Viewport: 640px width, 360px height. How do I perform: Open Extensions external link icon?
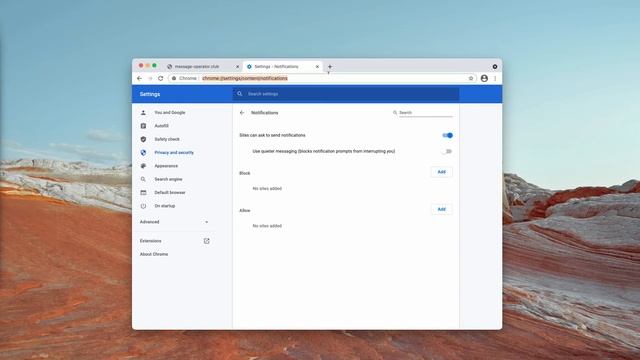207,241
